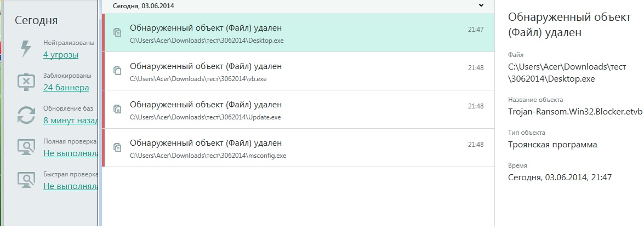644x252 pixels.
Task: Click the copy icon beside Desktop.exe entry
Action: pyautogui.click(x=117, y=32)
